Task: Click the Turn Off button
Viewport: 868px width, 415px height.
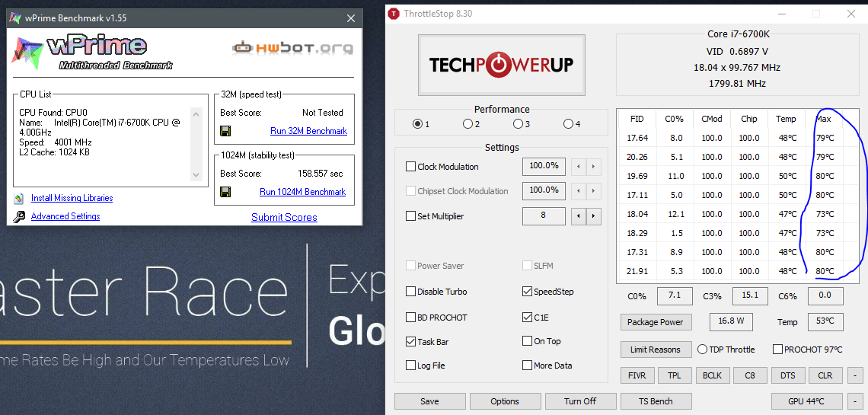Action: pyautogui.click(x=580, y=401)
